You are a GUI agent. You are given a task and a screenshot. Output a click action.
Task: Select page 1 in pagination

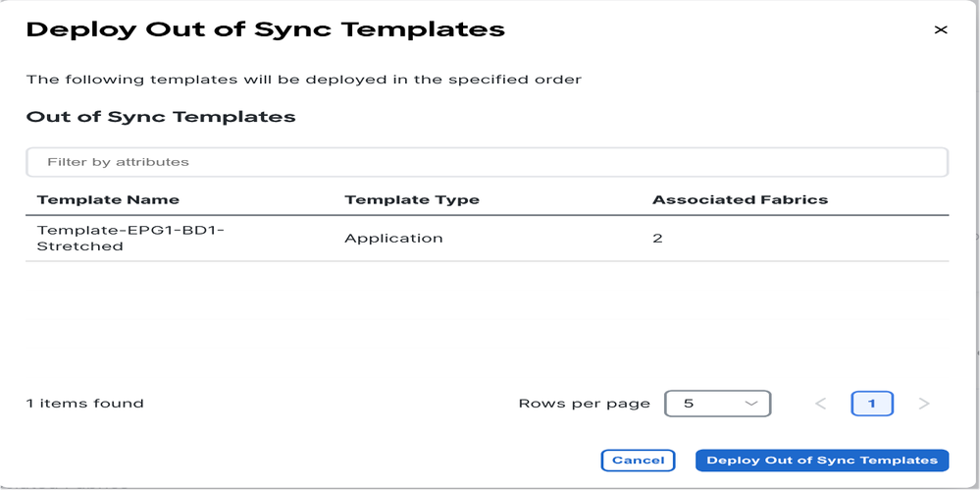[x=872, y=404]
